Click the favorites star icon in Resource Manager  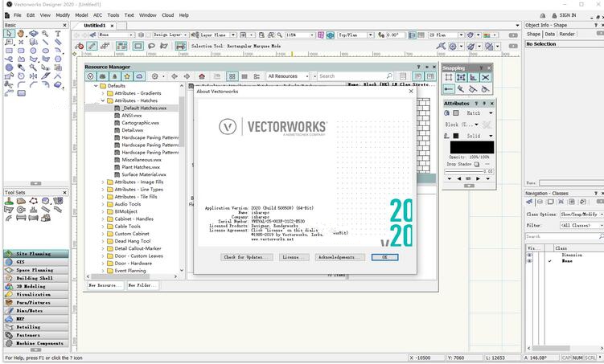(127, 76)
